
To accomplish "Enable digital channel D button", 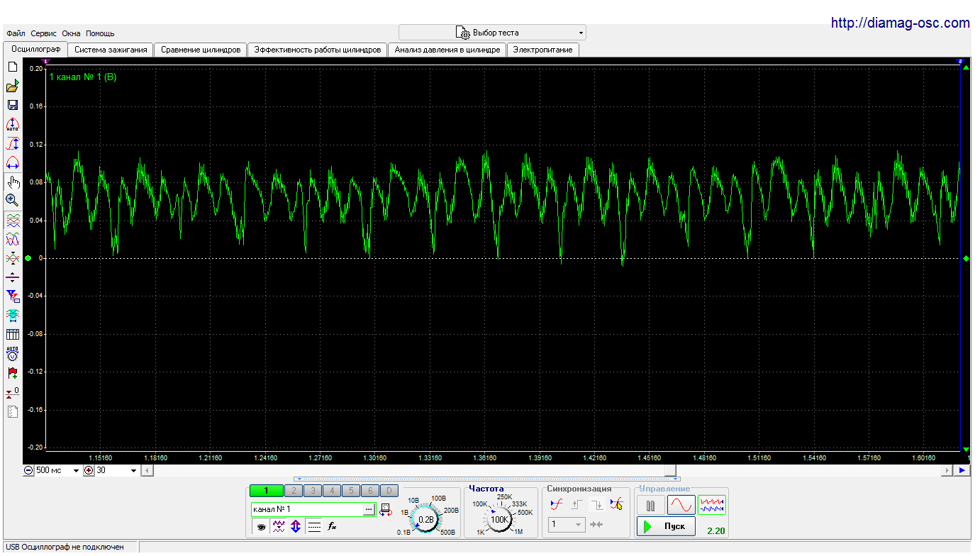I will tap(389, 491).
